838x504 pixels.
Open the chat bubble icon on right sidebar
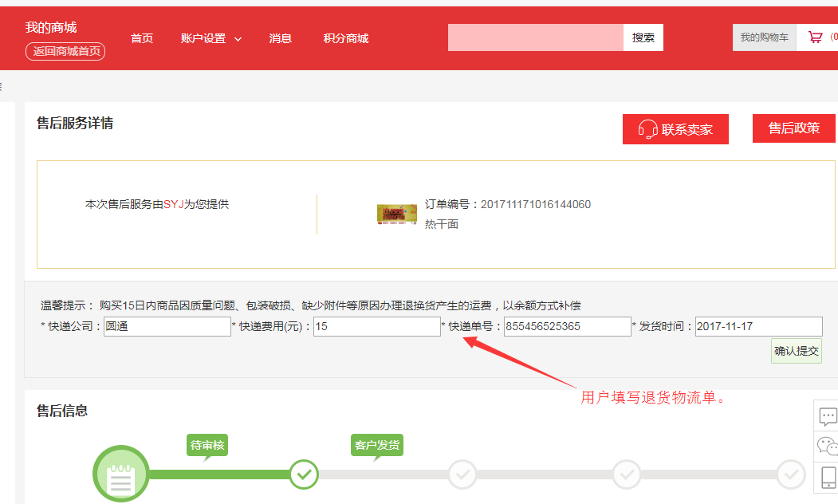pos(828,415)
